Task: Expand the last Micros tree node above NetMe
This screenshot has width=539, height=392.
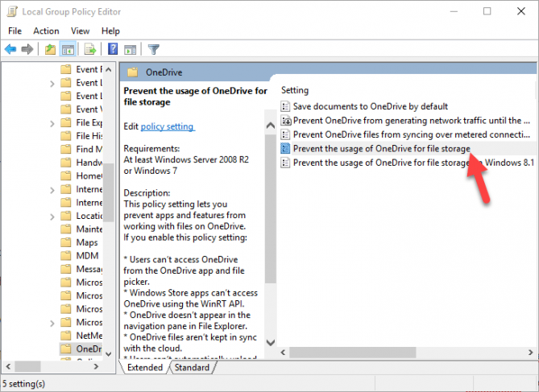Action: [52, 324]
